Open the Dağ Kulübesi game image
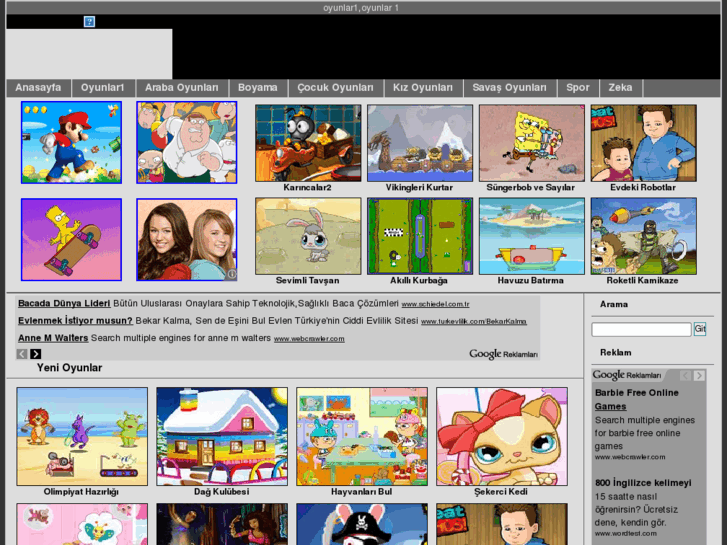727x545 pixels. click(x=222, y=436)
